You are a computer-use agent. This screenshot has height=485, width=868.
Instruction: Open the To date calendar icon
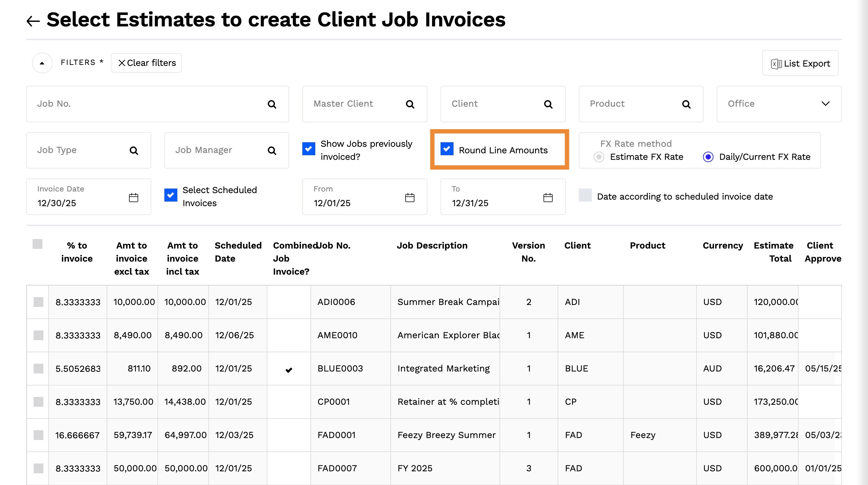[x=547, y=198]
